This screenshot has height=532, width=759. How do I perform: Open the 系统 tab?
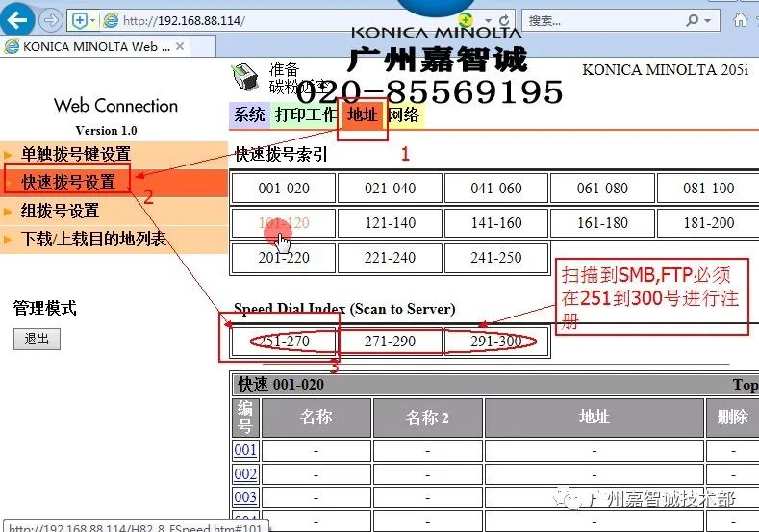[249, 115]
